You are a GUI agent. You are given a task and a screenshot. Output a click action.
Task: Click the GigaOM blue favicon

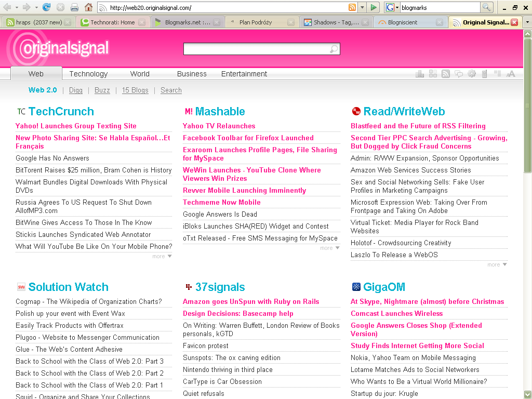click(x=356, y=287)
